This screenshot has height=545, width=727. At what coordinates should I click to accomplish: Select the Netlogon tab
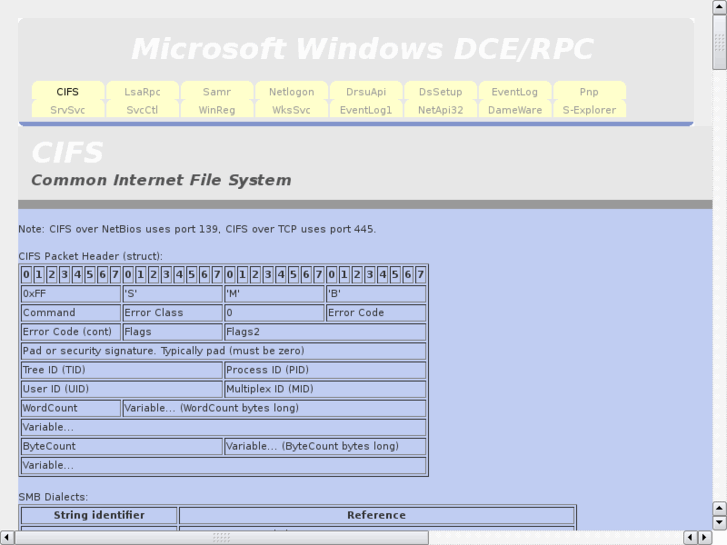point(292,91)
